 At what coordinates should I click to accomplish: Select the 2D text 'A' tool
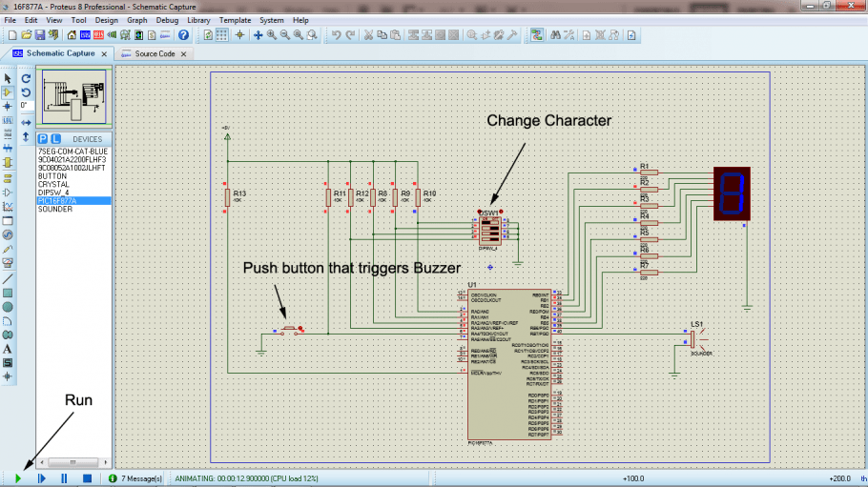pyautogui.click(x=8, y=349)
